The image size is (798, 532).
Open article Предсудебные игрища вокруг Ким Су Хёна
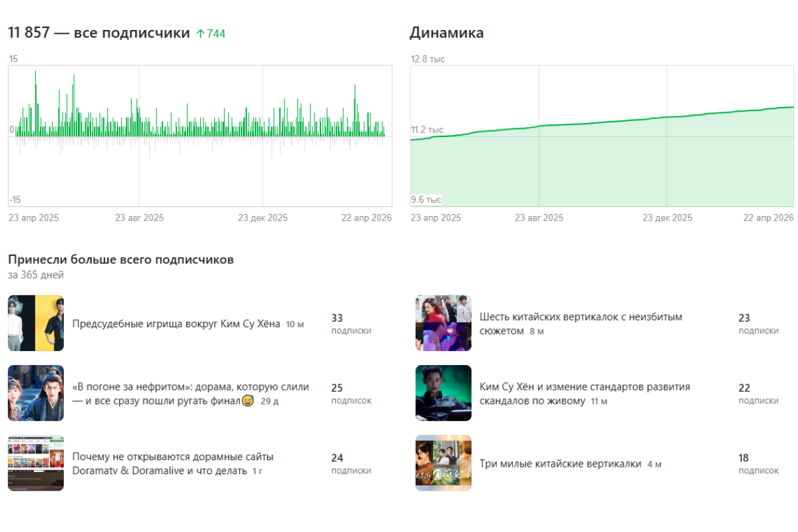(x=176, y=324)
